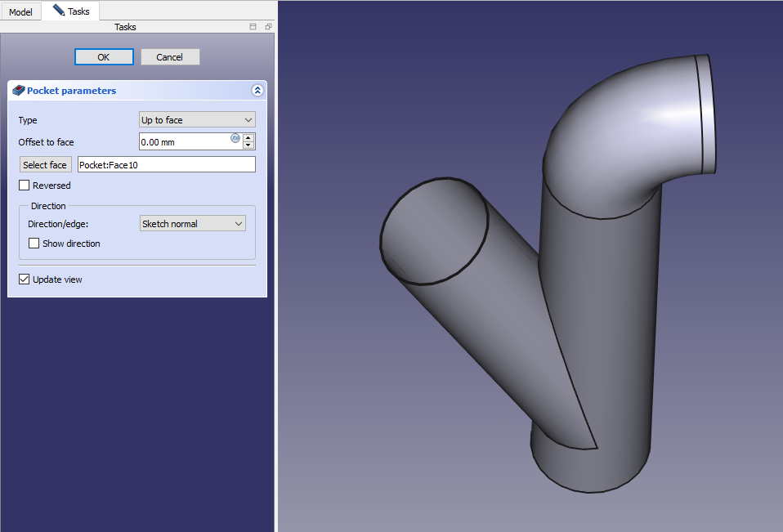Collapse the Pocket parameters section
This screenshot has width=783, height=532.
pyautogui.click(x=257, y=91)
